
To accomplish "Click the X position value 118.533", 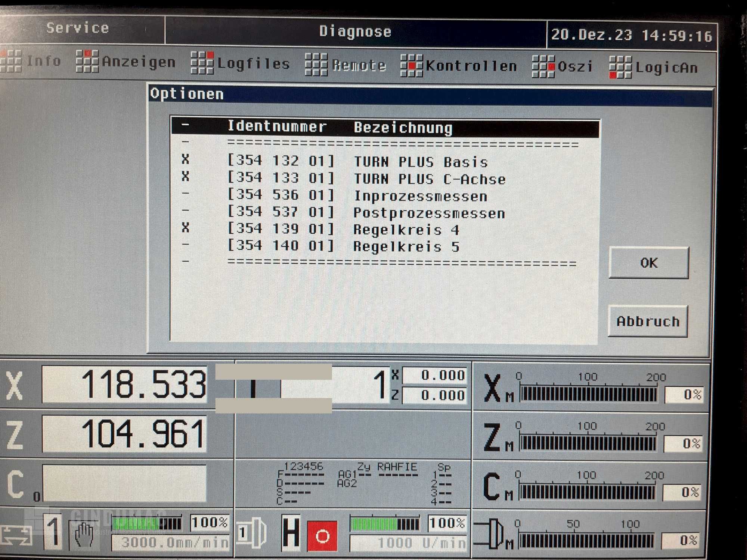I will [x=124, y=384].
